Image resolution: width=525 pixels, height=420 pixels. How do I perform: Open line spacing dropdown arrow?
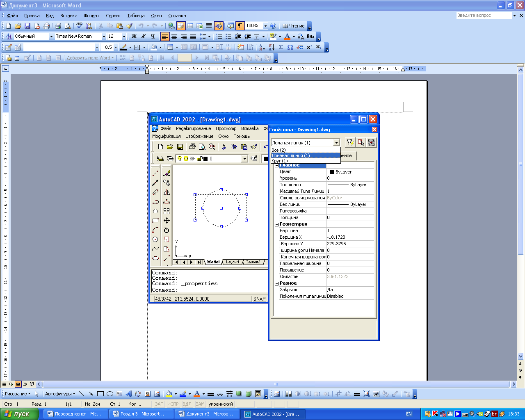209,37
